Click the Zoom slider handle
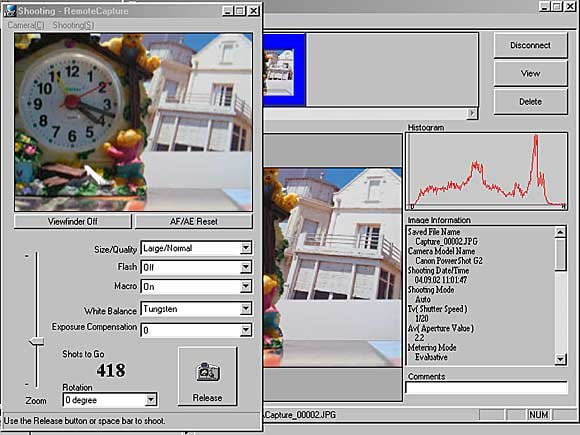The image size is (580, 435). click(x=36, y=341)
